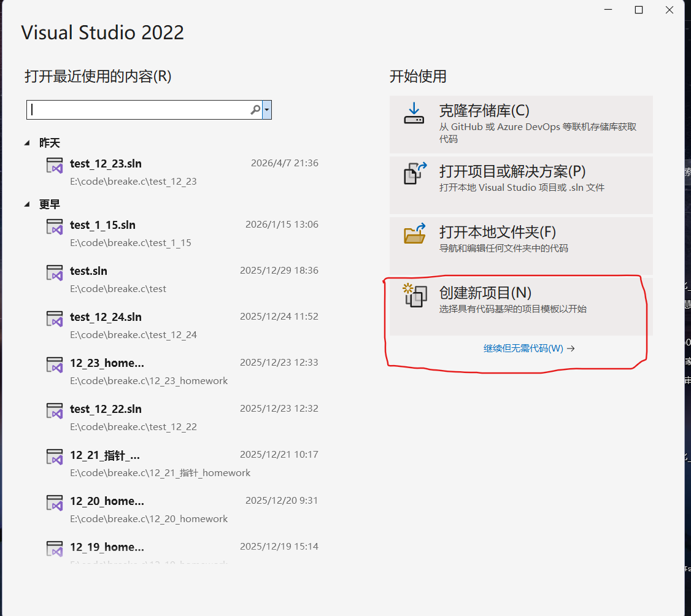Screen dimensions: 691x616
Task: Click path E:\code\breake.c\test_1_15
Action: [x=131, y=242]
